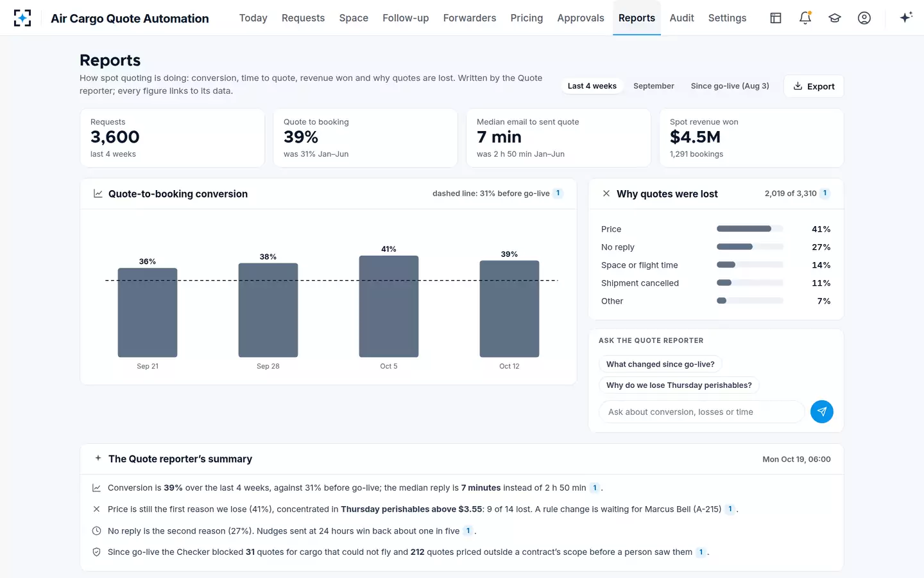Ask 'What changed since go-live?'
This screenshot has height=578, width=924.
coord(660,364)
